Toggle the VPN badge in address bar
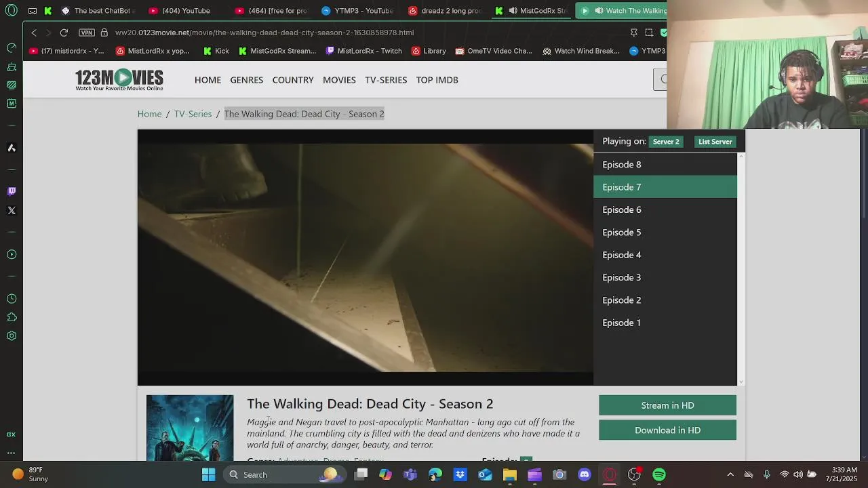The image size is (868, 488). [x=86, y=33]
